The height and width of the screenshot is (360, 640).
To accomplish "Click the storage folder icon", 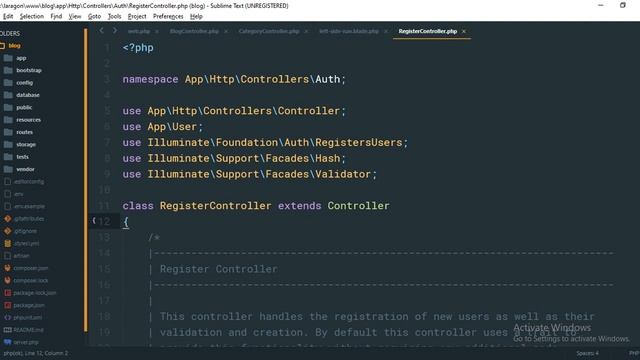I will point(8,144).
